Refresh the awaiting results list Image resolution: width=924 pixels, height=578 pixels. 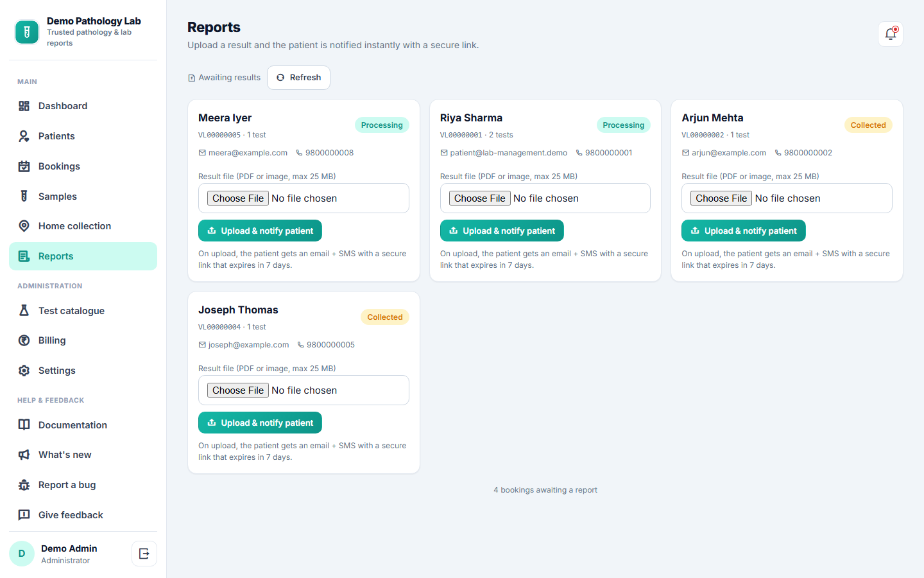point(298,78)
